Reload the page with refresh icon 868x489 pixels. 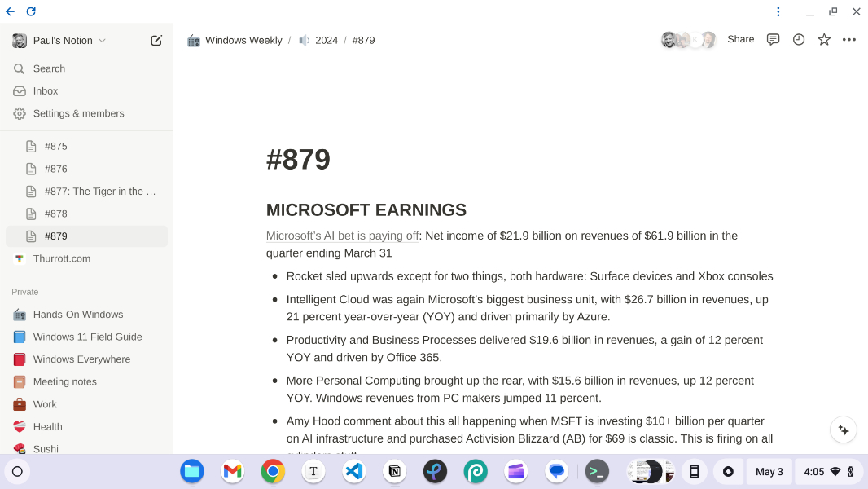(31, 11)
